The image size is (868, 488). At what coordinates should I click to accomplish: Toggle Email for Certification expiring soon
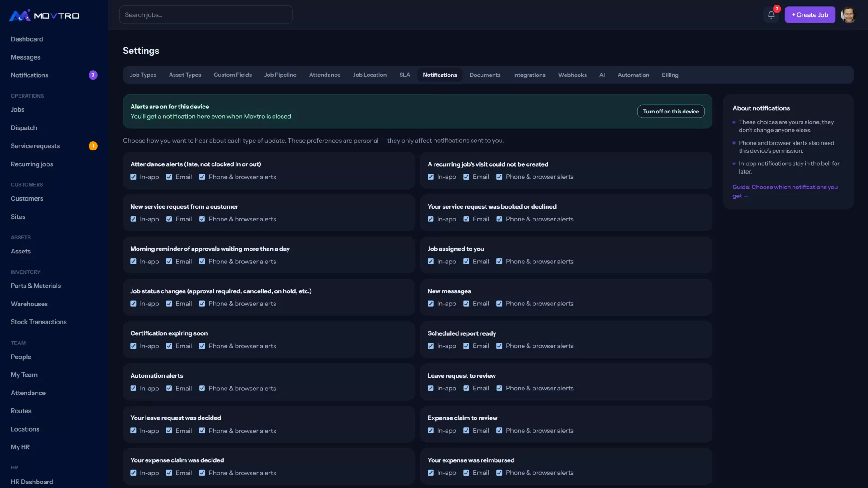[169, 346]
